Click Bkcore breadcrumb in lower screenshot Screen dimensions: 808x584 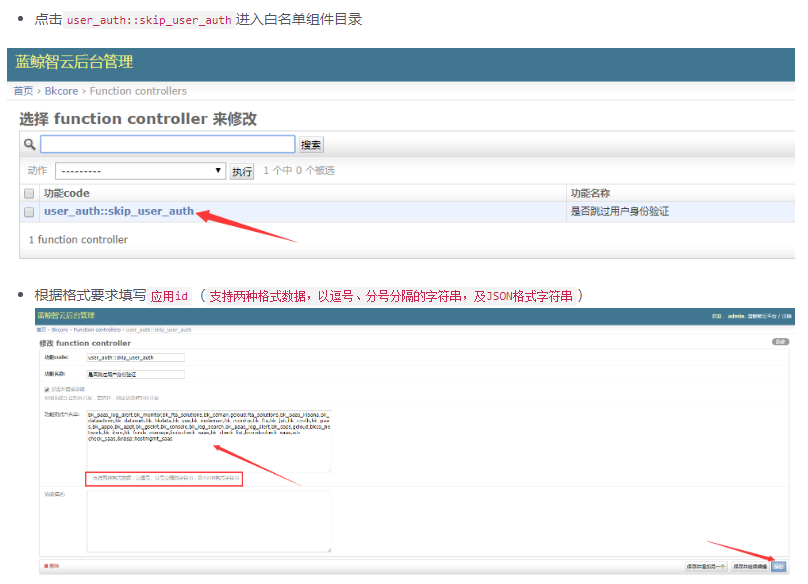60,329
